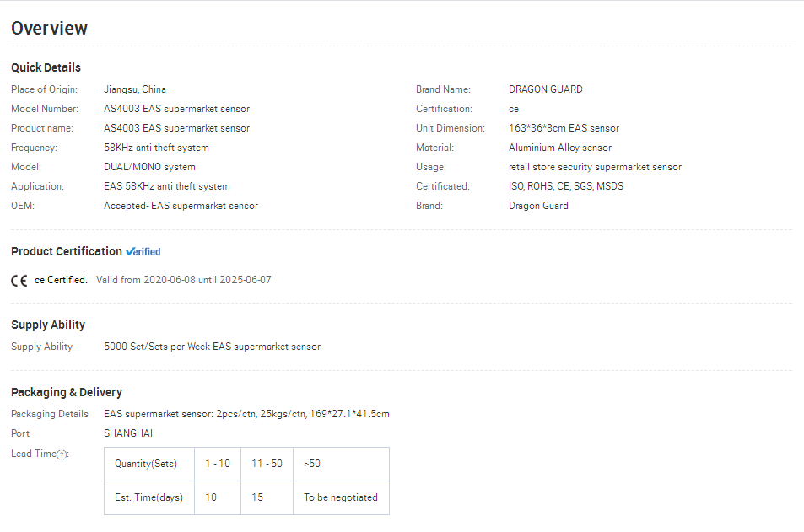
Task: Click the 'Lead Time' label
Action: 34,454
